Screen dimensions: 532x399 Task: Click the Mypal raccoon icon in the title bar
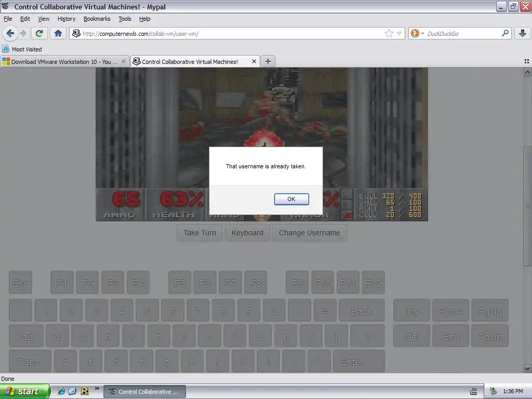pyautogui.click(x=5, y=6)
